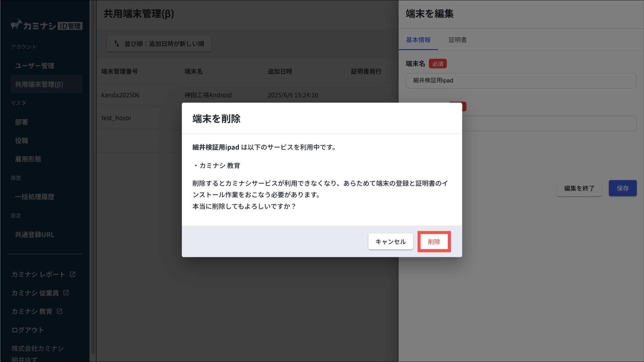Viewport: 644px width, 362px height.
Task: Click the 共用端末管理(β) page heading
Action: pyautogui.click(x=139, y=14)
